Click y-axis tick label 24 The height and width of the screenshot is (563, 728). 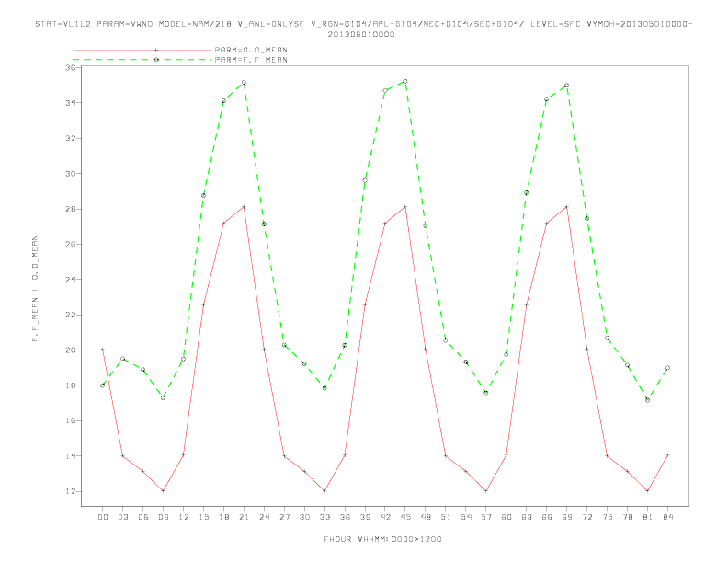point(71,280)
